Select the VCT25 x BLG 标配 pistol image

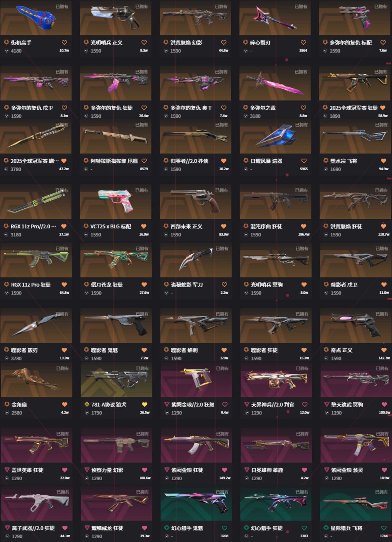coord(116,201)
